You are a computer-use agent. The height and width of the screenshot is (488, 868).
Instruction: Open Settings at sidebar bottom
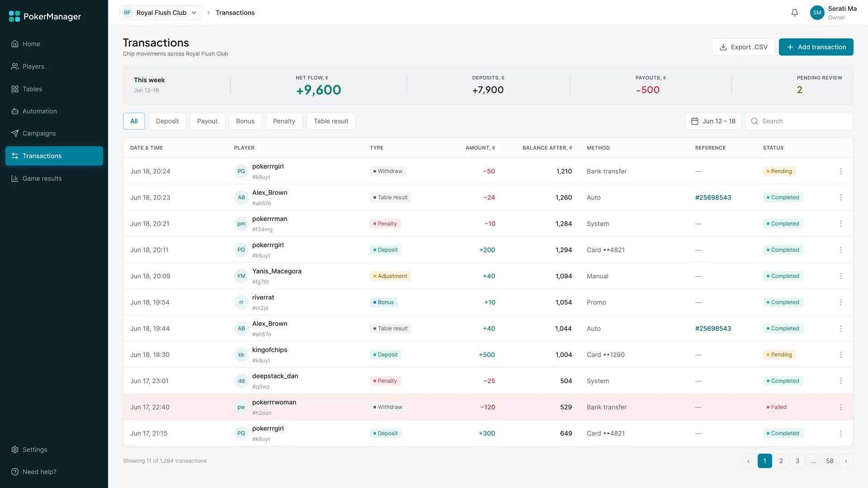click(x=54, y=450)
